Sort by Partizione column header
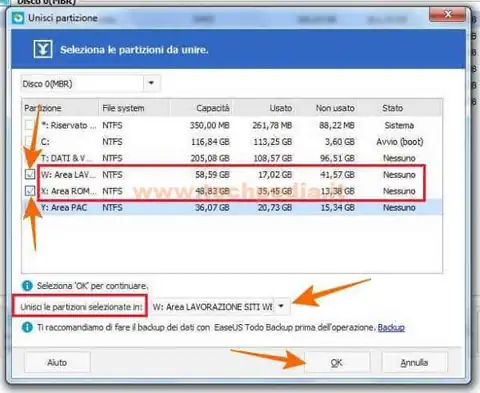480x393 pixels. pyautogui.click(x=60, y=108)
